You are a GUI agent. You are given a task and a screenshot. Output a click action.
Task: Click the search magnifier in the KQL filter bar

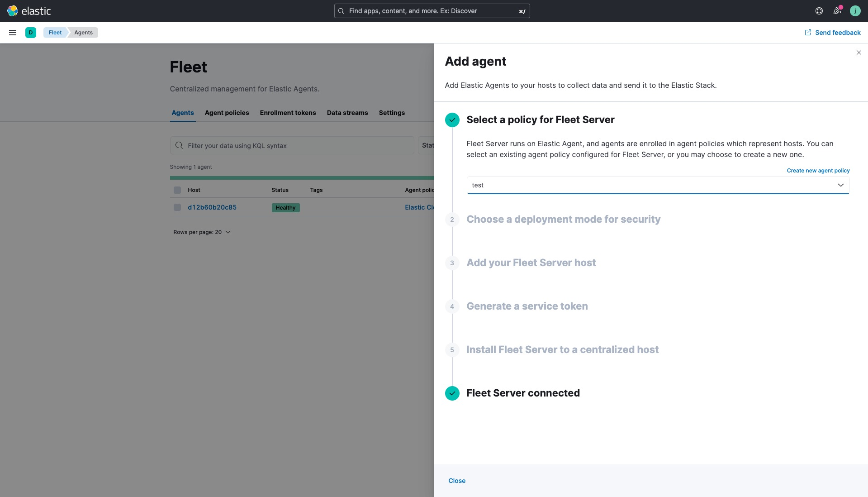pyautogui.click(x=179, y=145)
